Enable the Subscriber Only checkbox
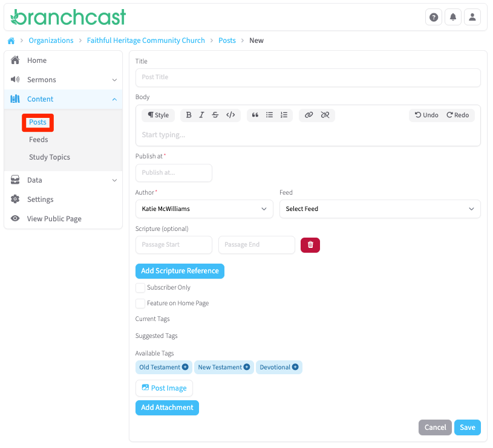Image resolution: width=493 pixels, height=448 pixels. 140,288
